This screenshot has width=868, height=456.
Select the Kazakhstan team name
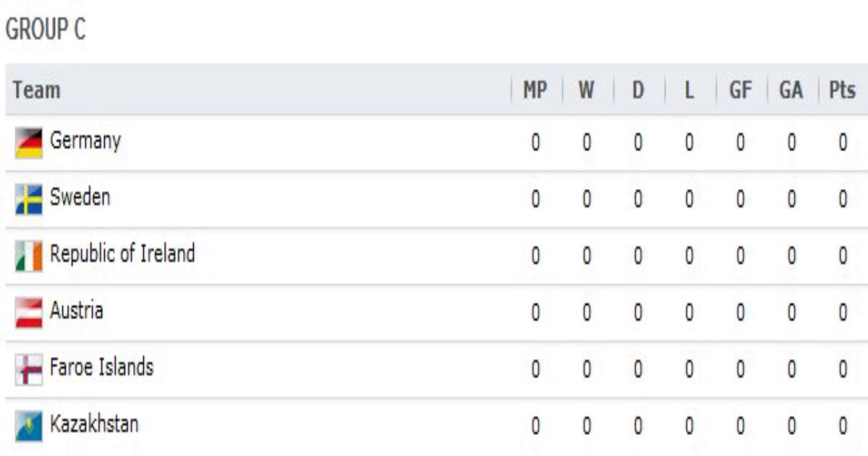93,423
